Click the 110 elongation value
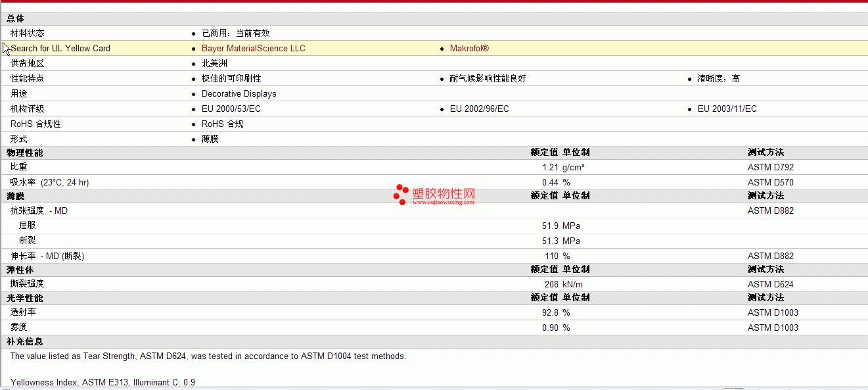868x390 pixels. pyautogui.click(x=551, y=256)
